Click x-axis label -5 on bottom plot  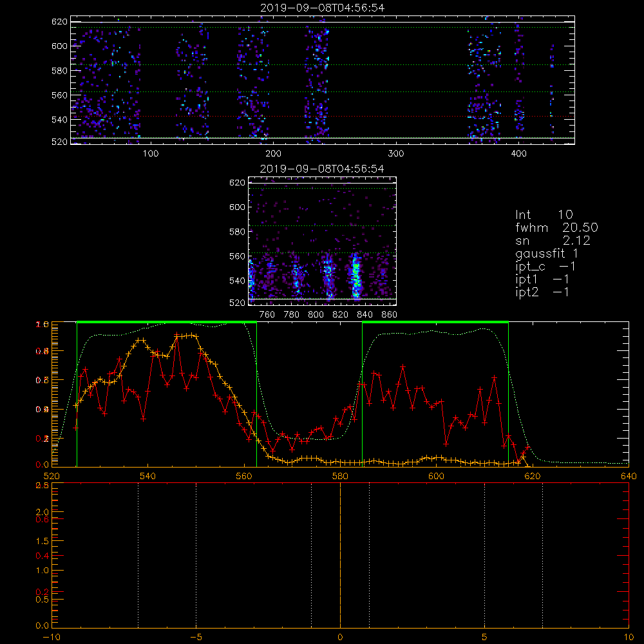(196, 638)
